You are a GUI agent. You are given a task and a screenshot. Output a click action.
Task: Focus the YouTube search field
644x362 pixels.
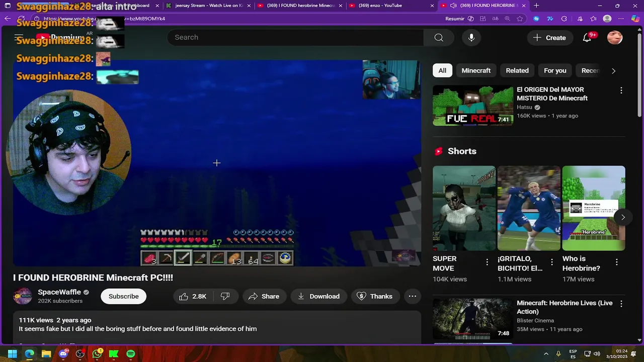tap(295, 38)
